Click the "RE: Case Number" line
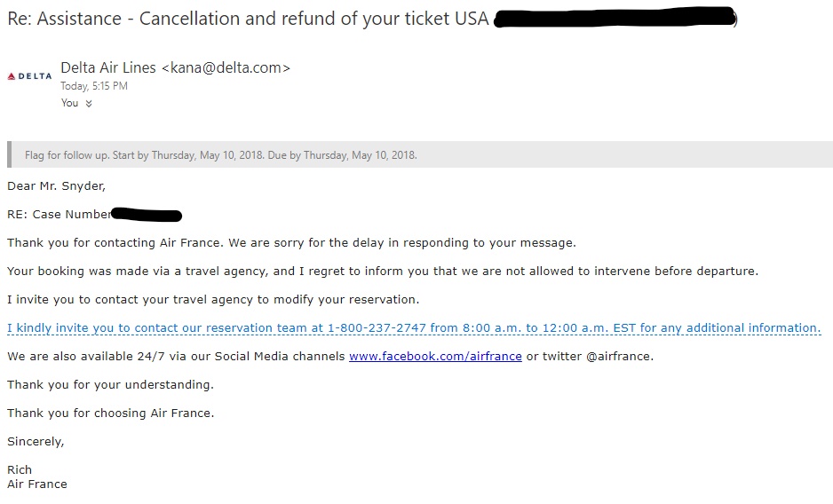Viewport: 833px width, 504px height. click(59, 215)
